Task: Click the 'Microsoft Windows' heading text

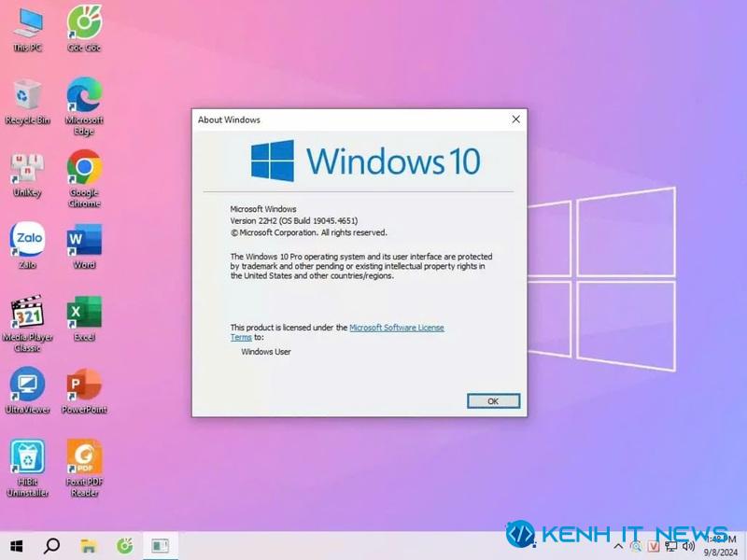Action: pyautogui.click(x=263, y=208)
